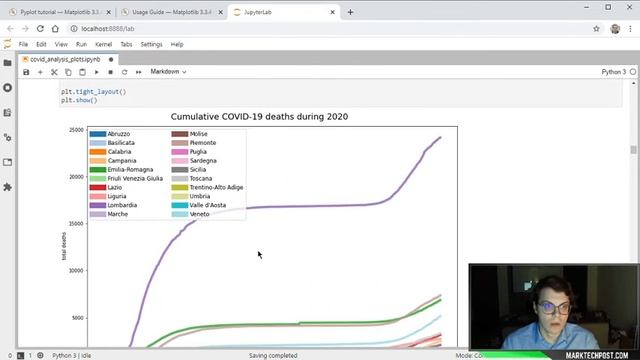Open the Commands palette sidebar icon
This screenshot has width=640, height=360.
click(x=7, y=113)
